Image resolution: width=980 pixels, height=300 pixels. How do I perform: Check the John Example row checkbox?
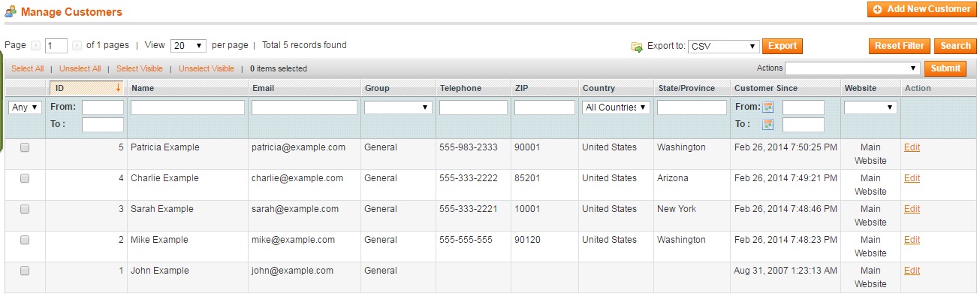[x=25, y=271]
